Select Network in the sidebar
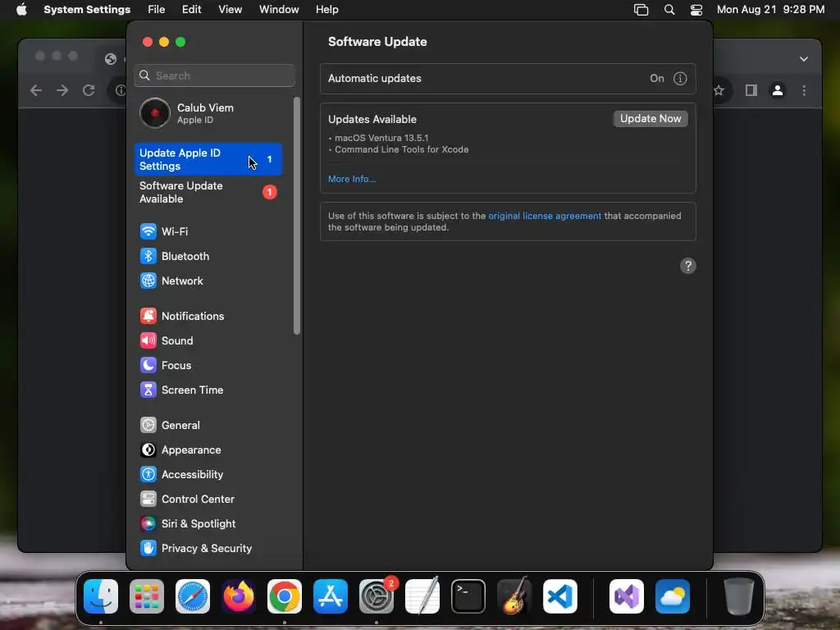The width and height of the screenshot is (840, 630). 171,281
